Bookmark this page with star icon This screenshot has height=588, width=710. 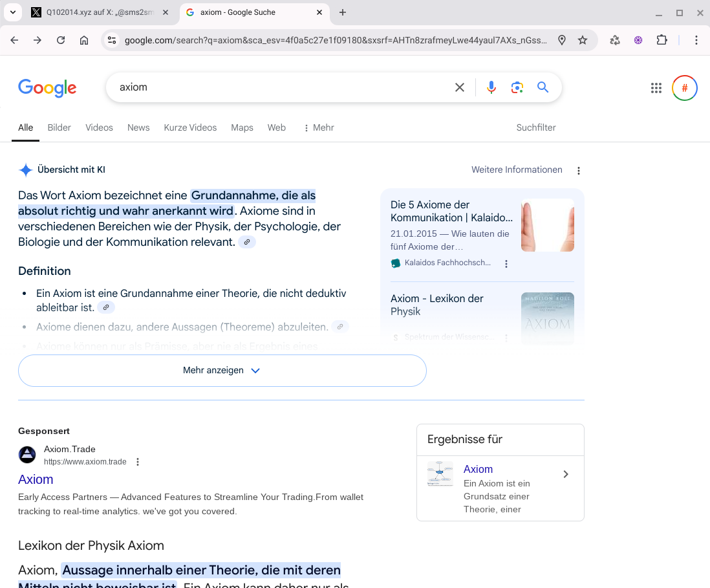tap(583, 40)
